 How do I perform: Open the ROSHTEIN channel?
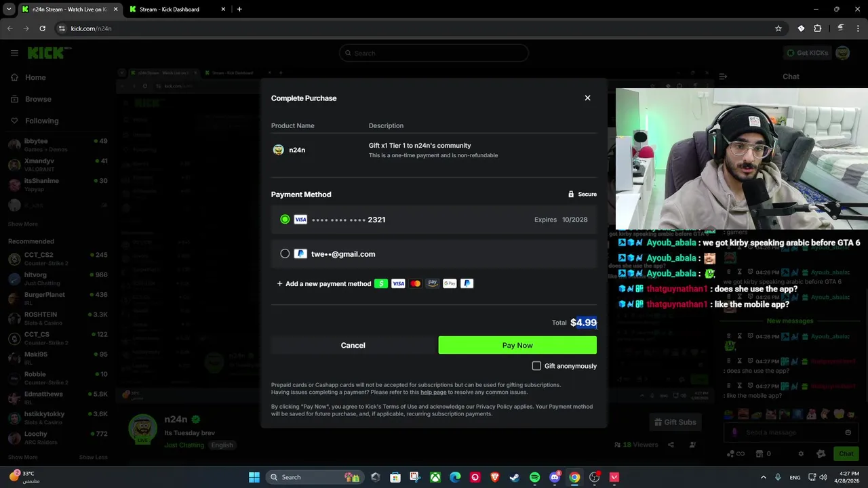click(58, 319)
